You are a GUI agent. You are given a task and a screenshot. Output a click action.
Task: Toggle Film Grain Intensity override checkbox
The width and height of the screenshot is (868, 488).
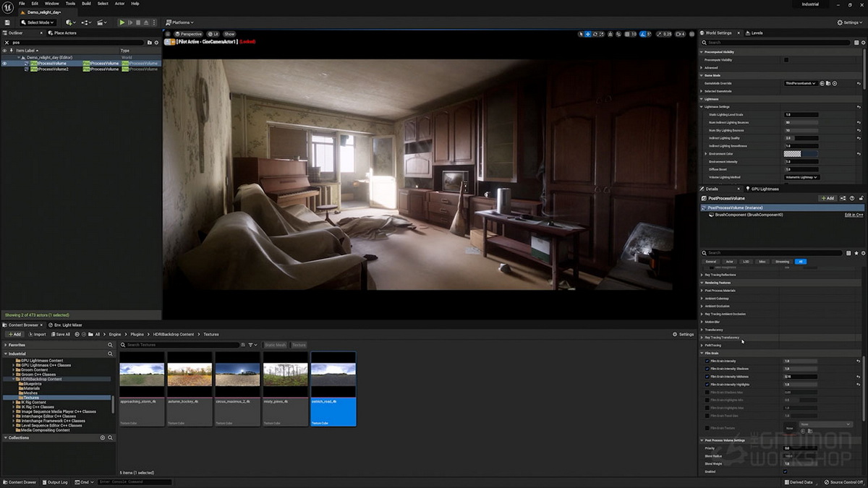coord(707,361)
